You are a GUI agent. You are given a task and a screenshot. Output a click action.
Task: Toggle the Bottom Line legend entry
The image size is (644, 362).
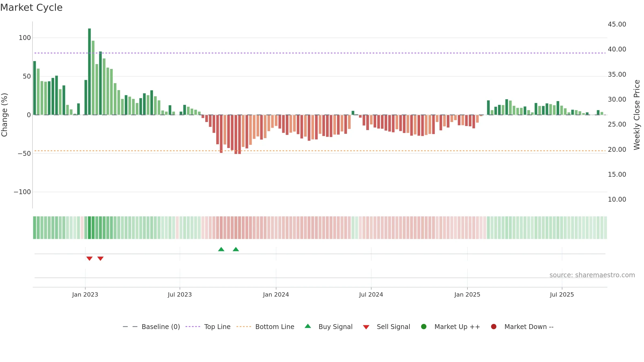coord(265,327)
